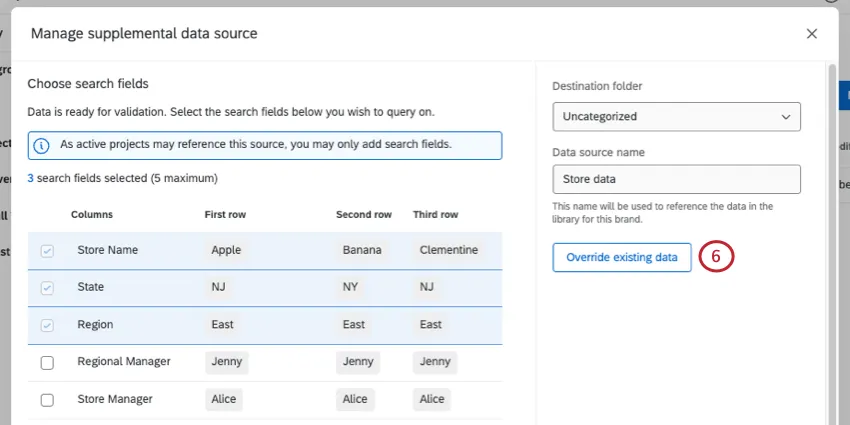Click the dialog's vertical scrollbar
The width and height of the screenshot is (850, 425).
coord(831,240)
